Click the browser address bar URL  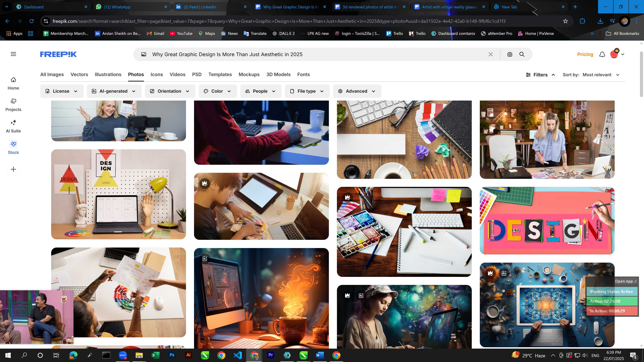(279, 21)
